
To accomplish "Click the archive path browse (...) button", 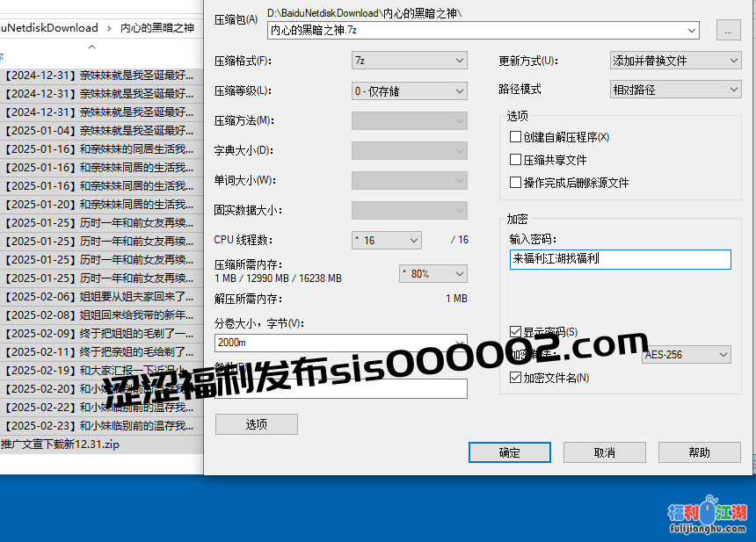I will pos(728,30).
